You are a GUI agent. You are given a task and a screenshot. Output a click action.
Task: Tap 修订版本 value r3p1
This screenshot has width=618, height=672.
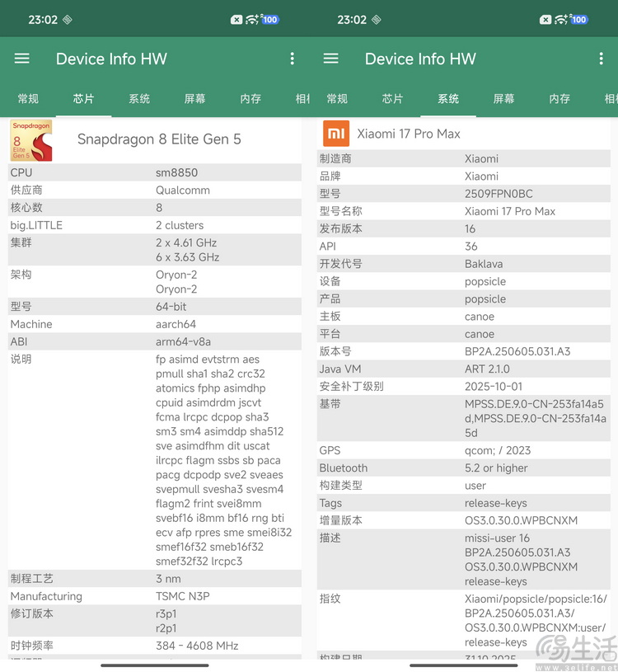(x=166, y=614)
